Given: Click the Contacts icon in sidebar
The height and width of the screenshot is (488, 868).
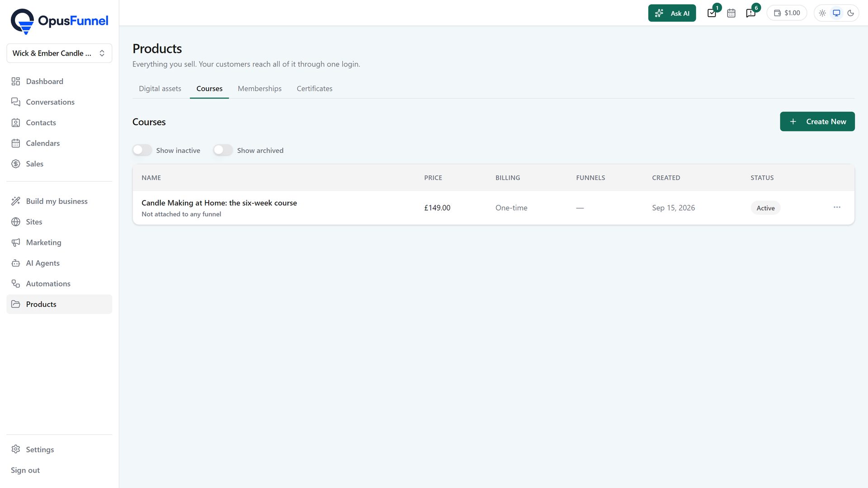Looking at the screenshot, I should pos(16,122).
